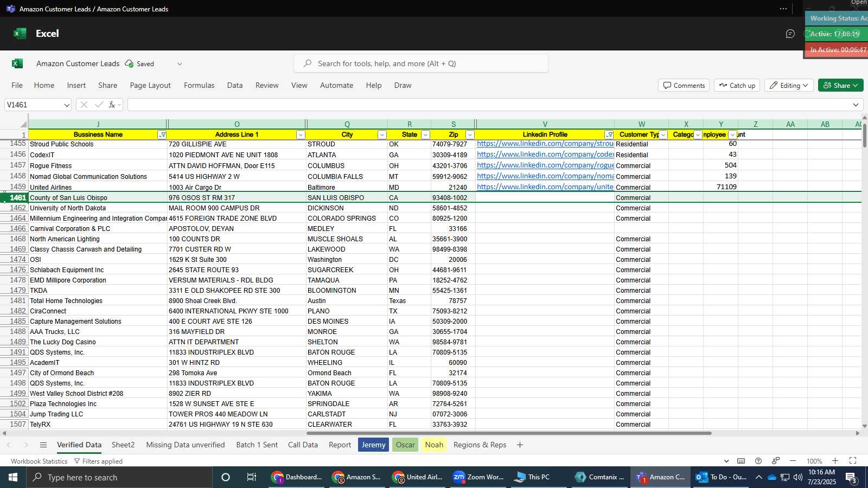Click the Teams chat bubble icon in header
Viewport: 868px width, 488px height.
point(790,34)
